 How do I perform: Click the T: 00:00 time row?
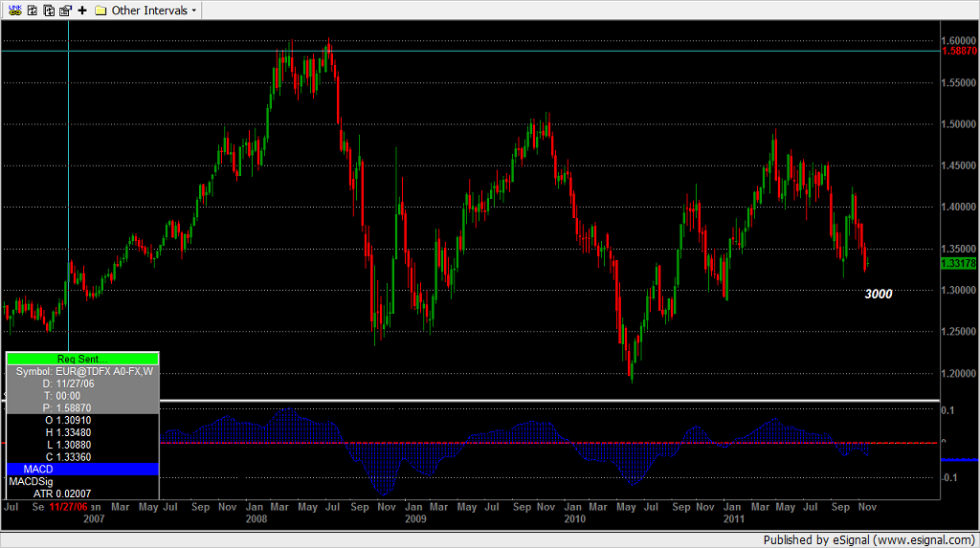point(82,396)
